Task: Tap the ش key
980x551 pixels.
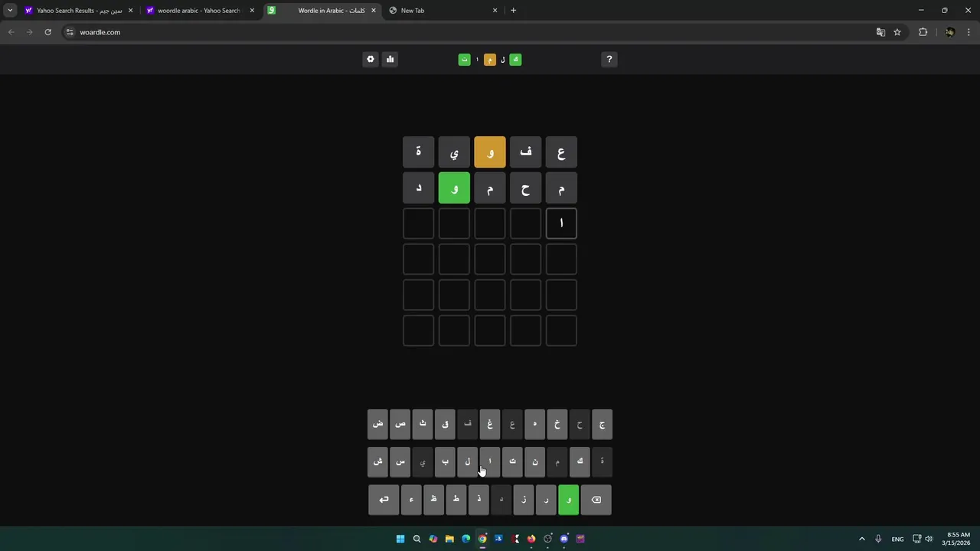Action: (x=378, y=461)
